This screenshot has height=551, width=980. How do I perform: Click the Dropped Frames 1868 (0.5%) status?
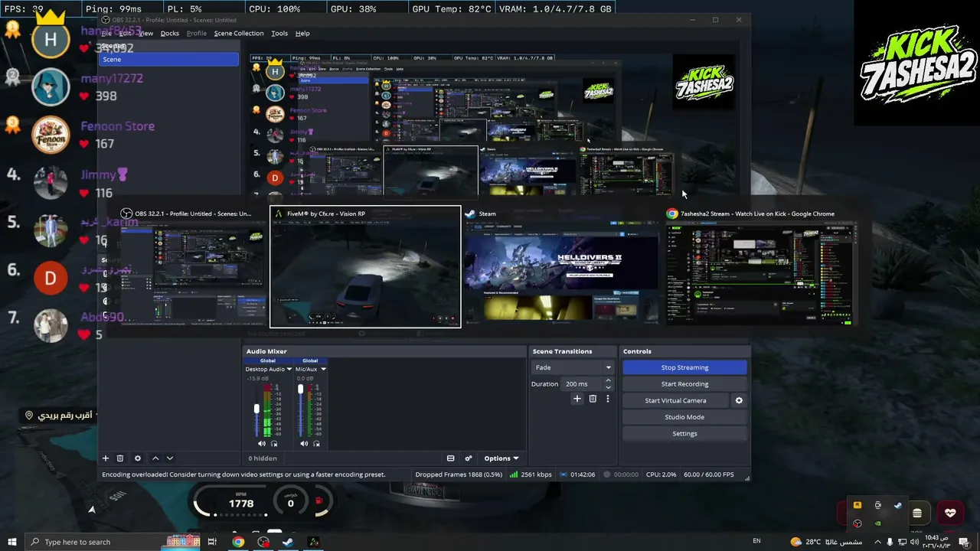[x=459, y=474]
